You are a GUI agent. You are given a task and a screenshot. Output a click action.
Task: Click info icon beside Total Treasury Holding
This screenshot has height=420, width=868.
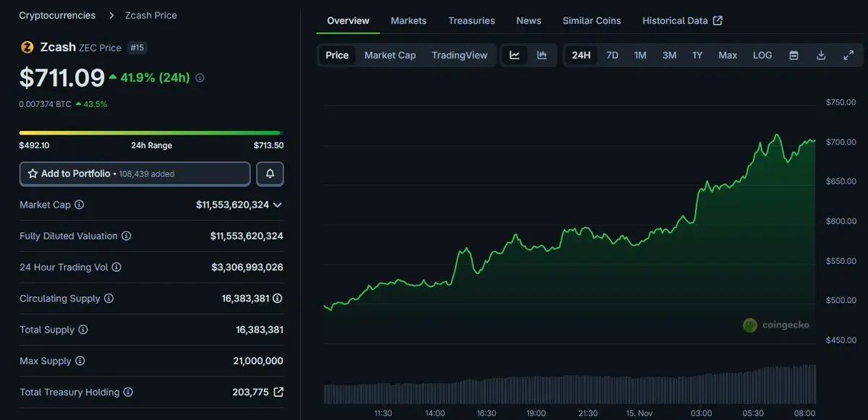point(128,392)
